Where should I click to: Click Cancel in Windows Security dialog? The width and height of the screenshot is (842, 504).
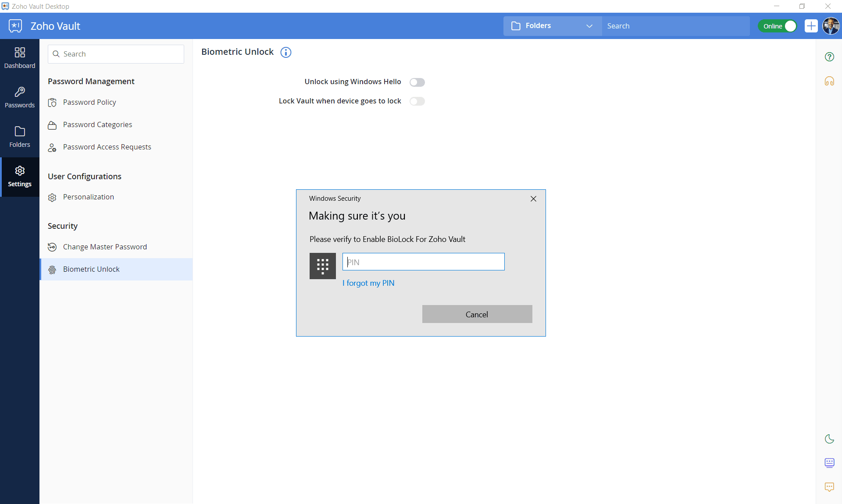(x=477, y=314)
